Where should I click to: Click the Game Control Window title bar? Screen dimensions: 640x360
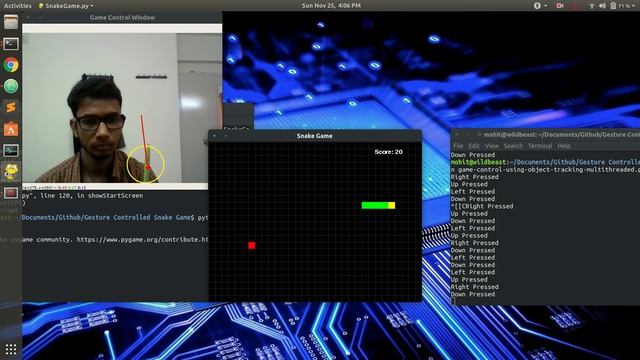click(122, 18)
